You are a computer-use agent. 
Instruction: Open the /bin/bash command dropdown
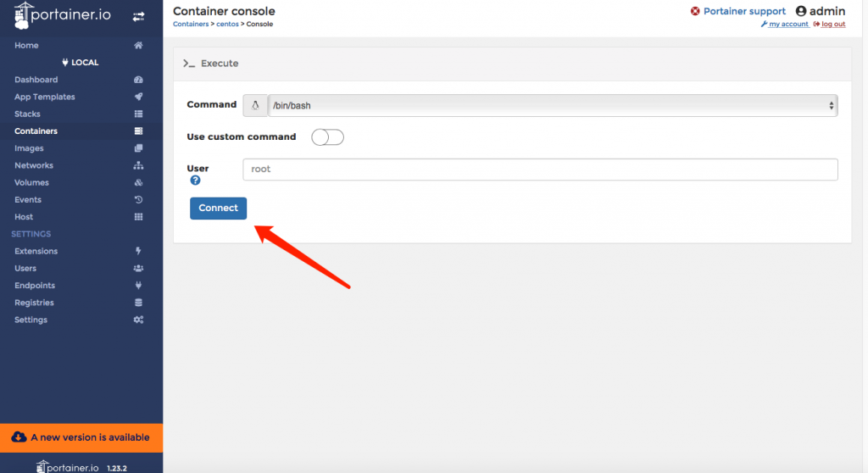click(552, 106)
